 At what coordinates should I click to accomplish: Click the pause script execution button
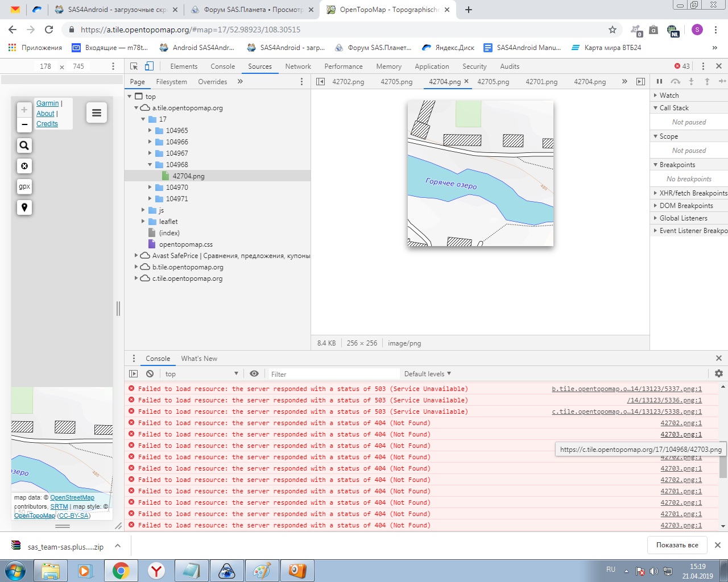point(659,81)
